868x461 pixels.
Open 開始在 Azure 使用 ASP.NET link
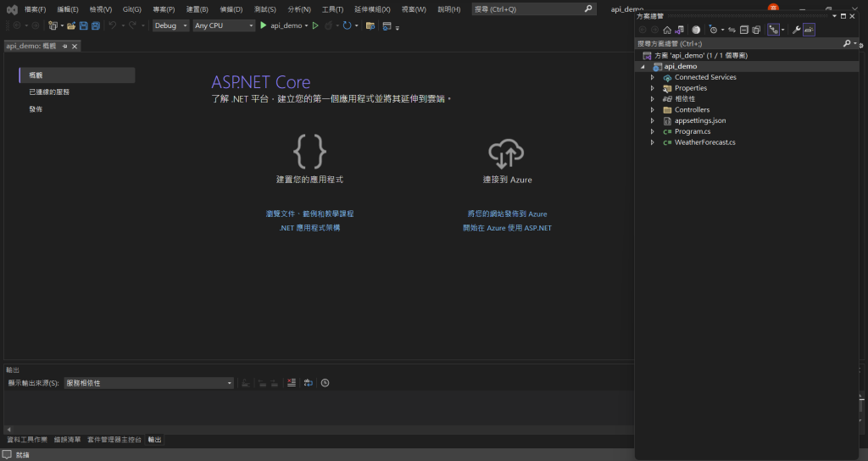(x=507, y=228)
